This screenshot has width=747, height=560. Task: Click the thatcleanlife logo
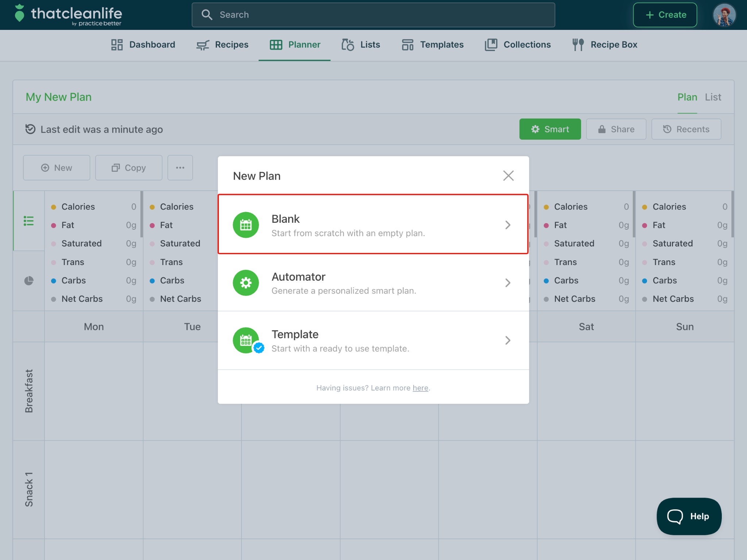click(68, 15)
